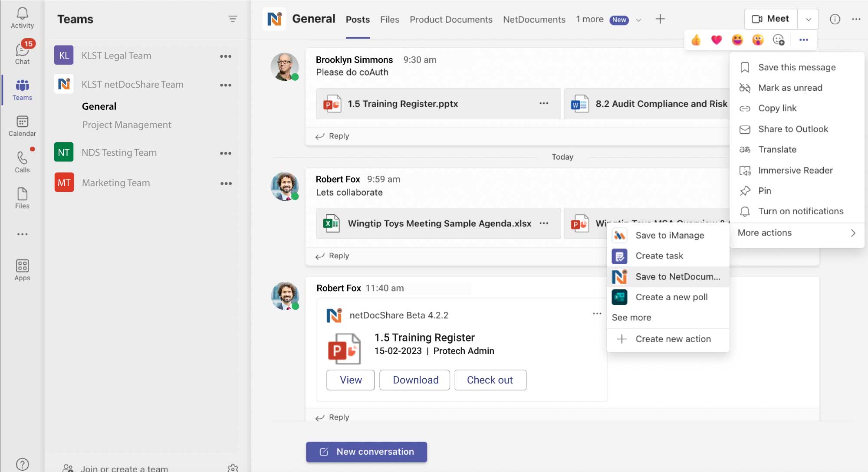The image size is (868, 472).
Task: Open more options for Marketing Team
Action: (226, 184)
